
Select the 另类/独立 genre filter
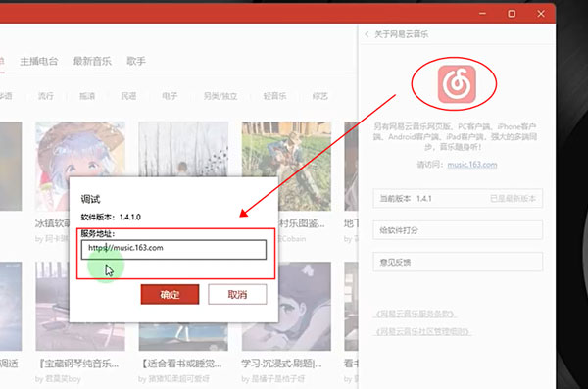(220, 96)
